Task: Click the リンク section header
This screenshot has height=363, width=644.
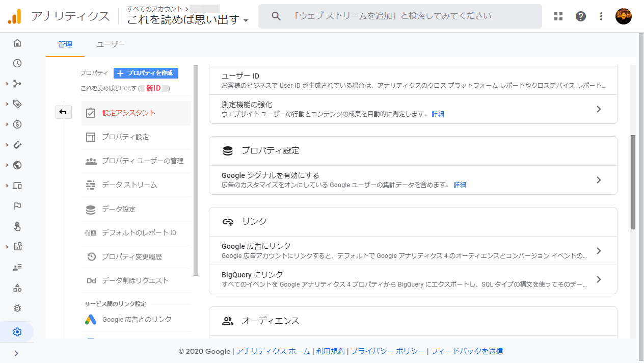Action: (x=413, y=222)
